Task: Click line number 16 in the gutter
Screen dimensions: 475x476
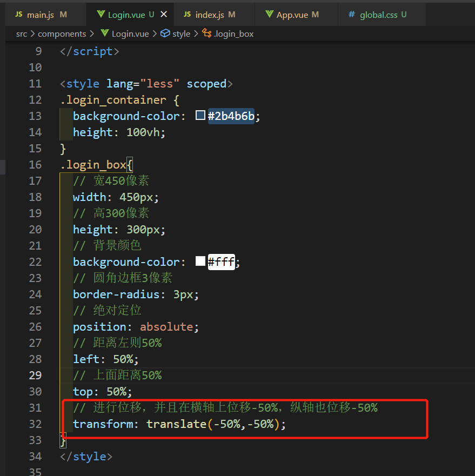Action: (35, 165)
